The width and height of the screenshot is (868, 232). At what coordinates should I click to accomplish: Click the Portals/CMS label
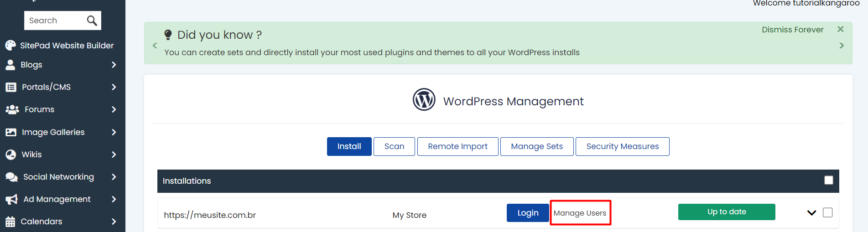click(46, 87)
